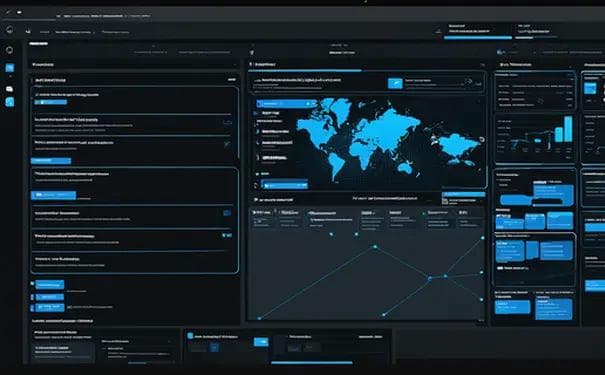The height and width of the screenshot is (375, 605).
Task: Click the blue document icon below chat bubble
Action: [10, 102]
